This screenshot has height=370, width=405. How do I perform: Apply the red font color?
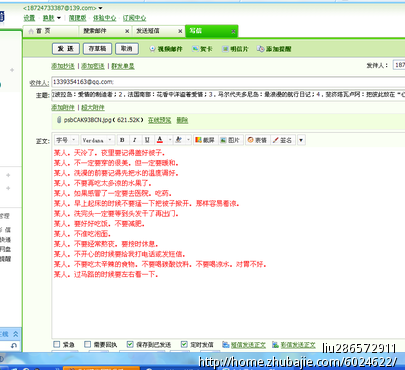pos(160,140)
